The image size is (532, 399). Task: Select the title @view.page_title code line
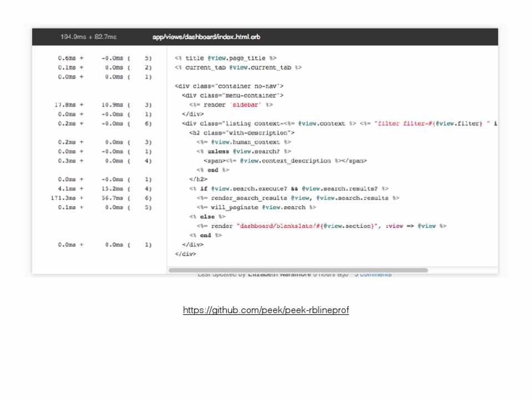225,58
